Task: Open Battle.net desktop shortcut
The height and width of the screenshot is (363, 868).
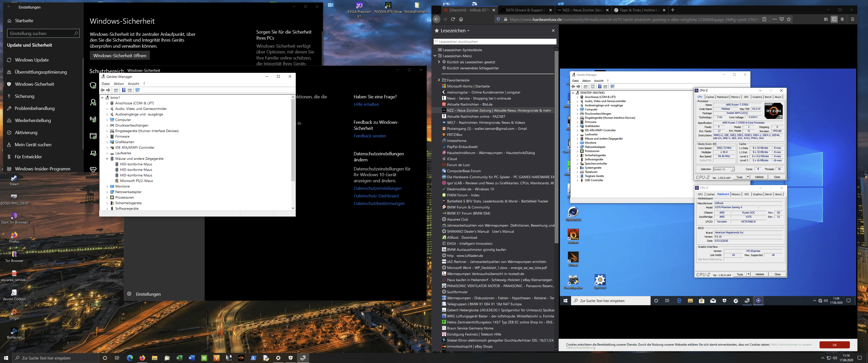Action: pos(14,333)
